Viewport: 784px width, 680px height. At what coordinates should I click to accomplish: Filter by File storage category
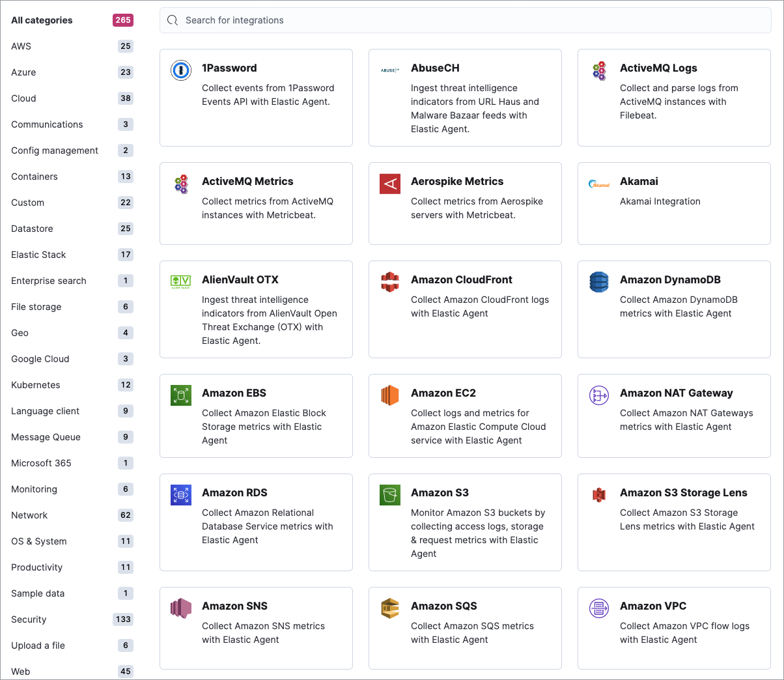pos(72,307)
